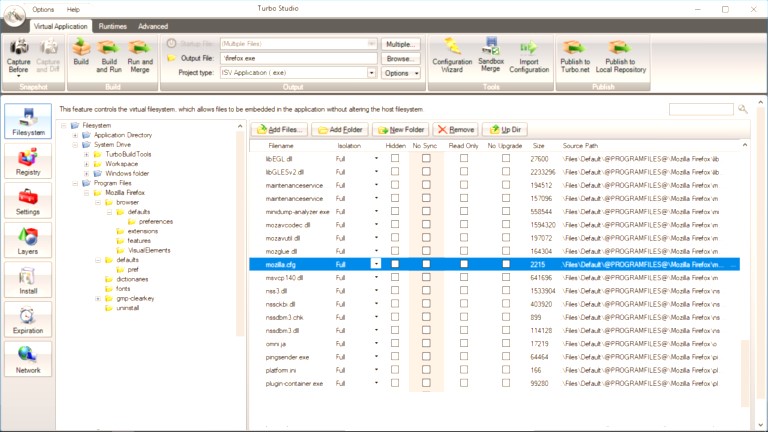Open the Expiration sidebar panel
Viewport: 768px width, 432px height.
pyautogui.click(x=28, y=320)
